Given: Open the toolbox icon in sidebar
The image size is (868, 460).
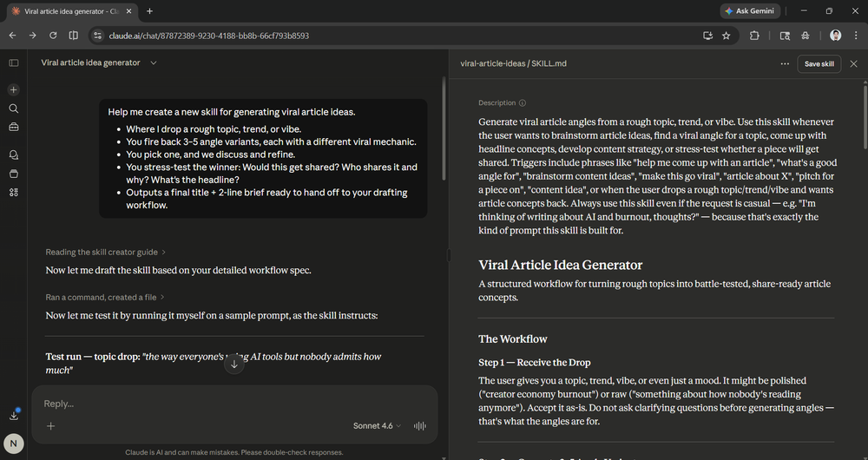Looking at the screenshot, I should tap(14, 127).
